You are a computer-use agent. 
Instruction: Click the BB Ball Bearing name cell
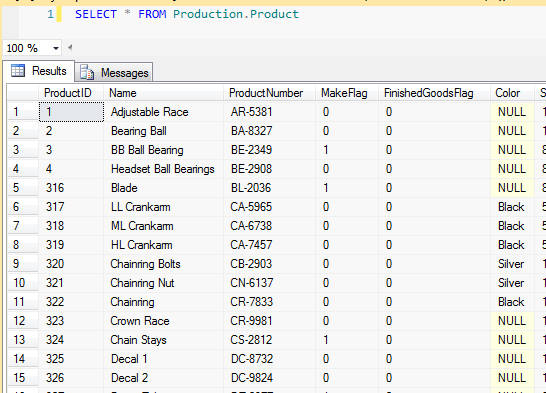pos(163,150)
